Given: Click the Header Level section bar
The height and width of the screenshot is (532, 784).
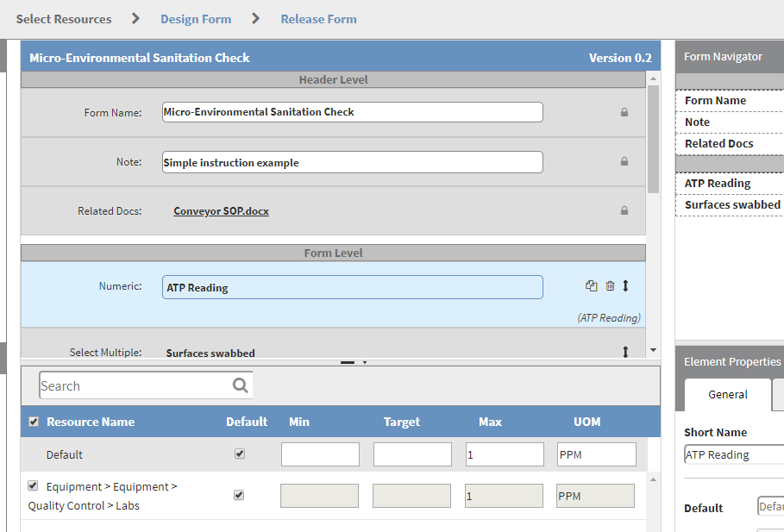Looking at the screenshot, I should (x=333, y=79).
